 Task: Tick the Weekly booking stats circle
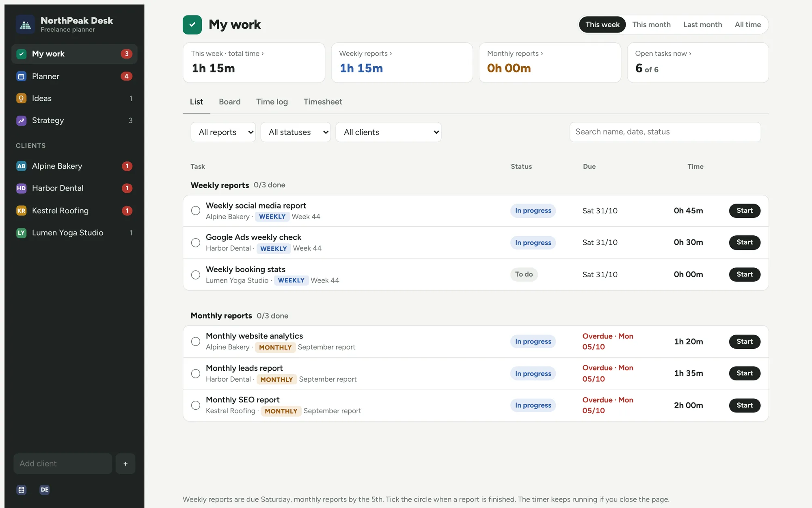196,275
